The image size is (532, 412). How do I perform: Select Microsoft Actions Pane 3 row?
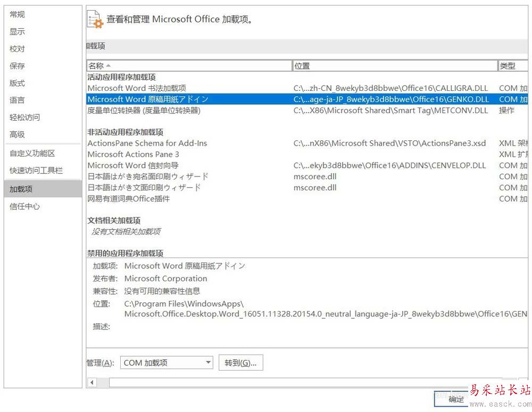307,154
